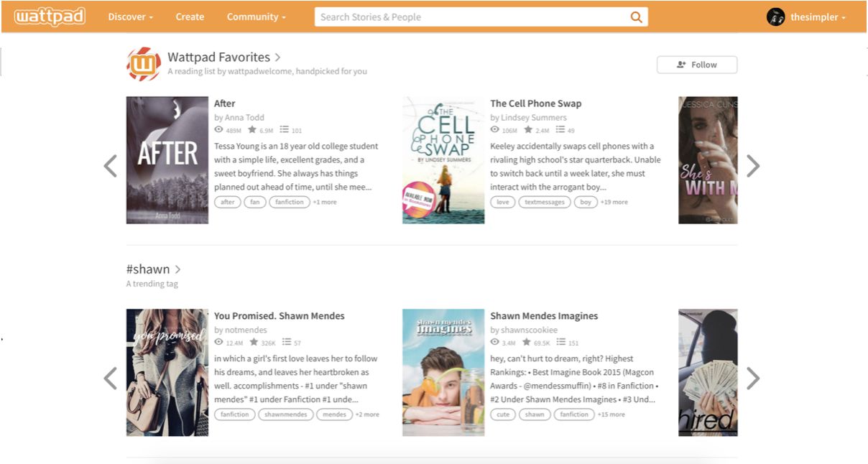Show '+1 more' tags for After
This screenshot has height=464, width=868.
(x=325, y=203)
